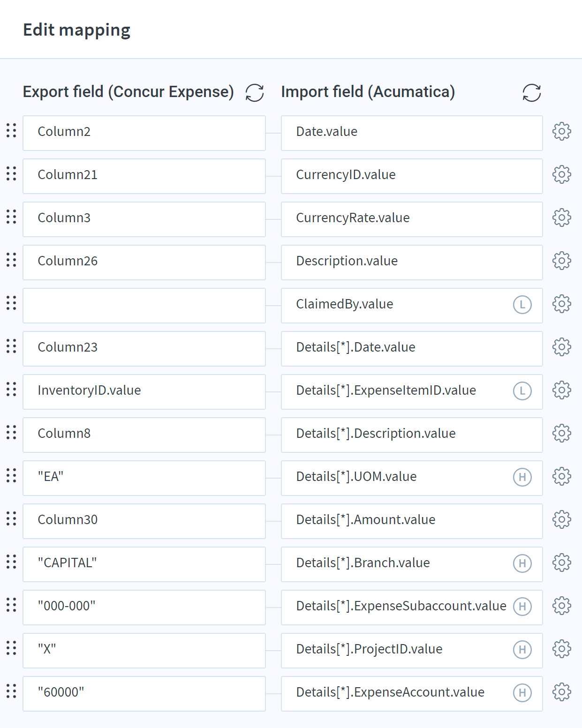
Task: Grab the drag handle beside Column23
Action: (11, 346)
